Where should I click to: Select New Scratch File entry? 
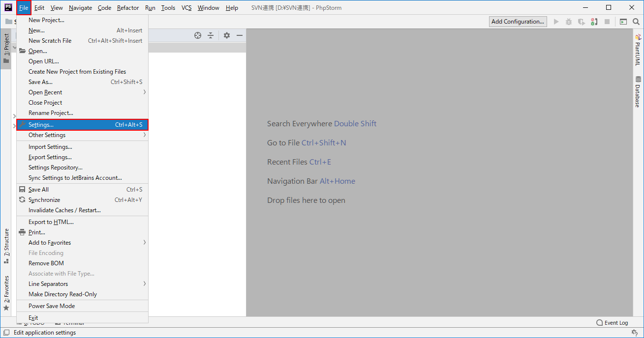82,41
